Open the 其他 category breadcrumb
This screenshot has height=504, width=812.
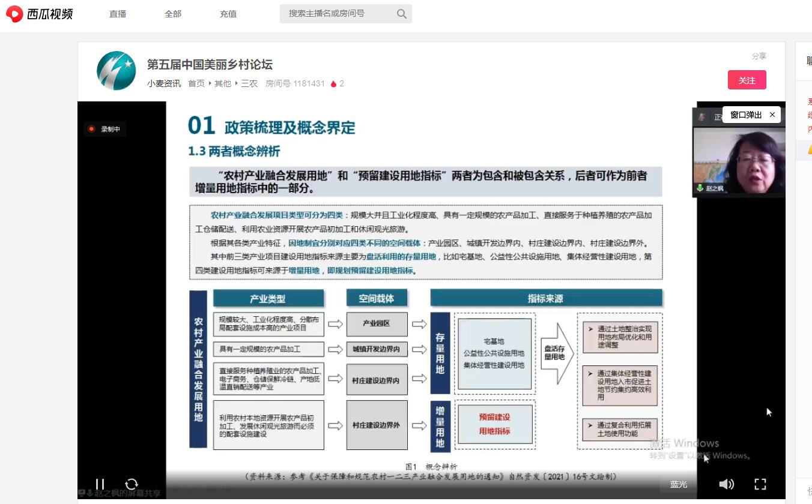pos(223,84)
